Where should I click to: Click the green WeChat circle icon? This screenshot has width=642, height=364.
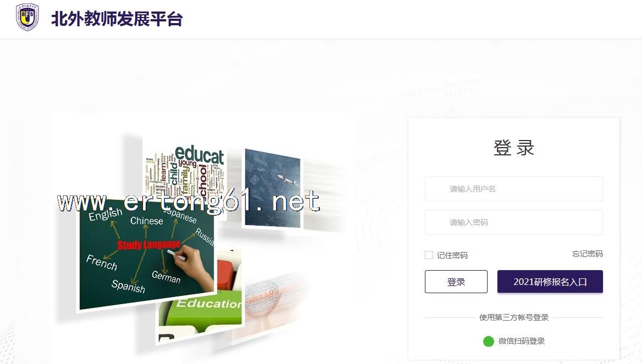(489, 341)
